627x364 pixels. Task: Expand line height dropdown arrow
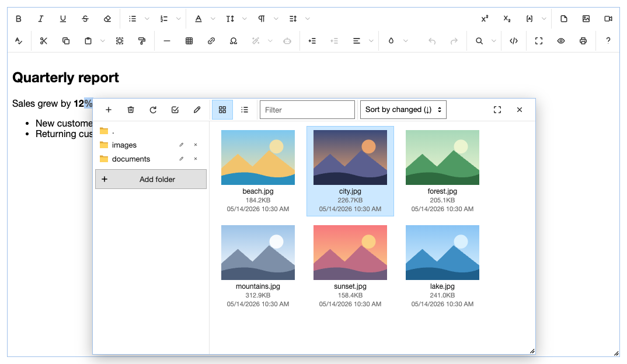click(308, 19)
